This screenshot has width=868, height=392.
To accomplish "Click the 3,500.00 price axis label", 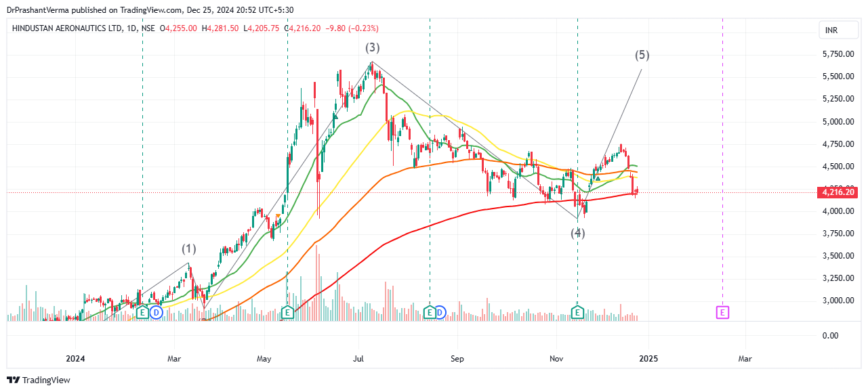I will [838, 256].
